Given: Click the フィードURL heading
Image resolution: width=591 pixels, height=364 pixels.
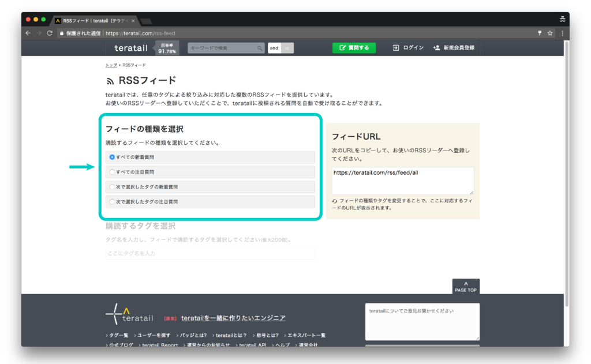Looking at the screenshot, I should (x=356, y=137).
